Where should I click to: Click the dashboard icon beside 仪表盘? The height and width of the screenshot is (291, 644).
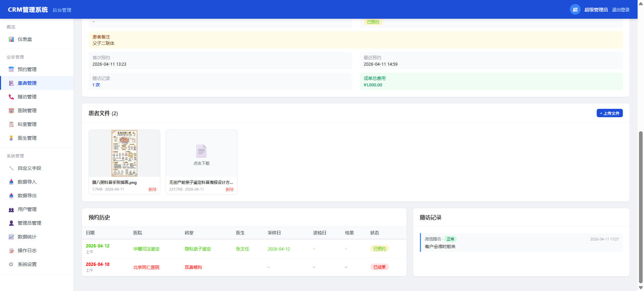point(11,39)
